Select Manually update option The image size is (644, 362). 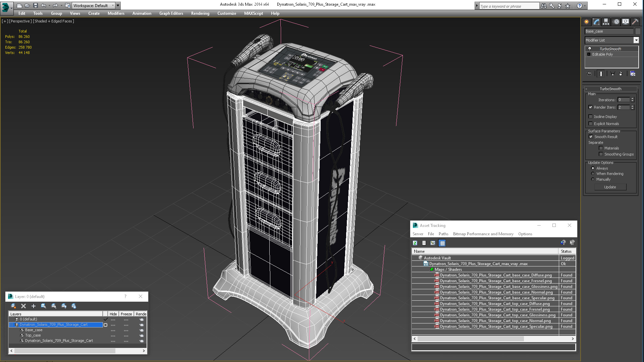(593, 179)
